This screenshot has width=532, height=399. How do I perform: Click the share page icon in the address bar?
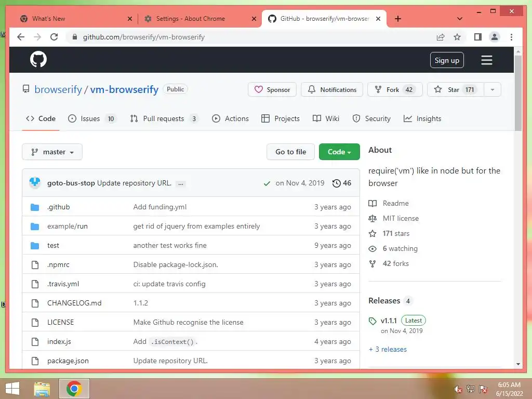(x=441, y=37)
